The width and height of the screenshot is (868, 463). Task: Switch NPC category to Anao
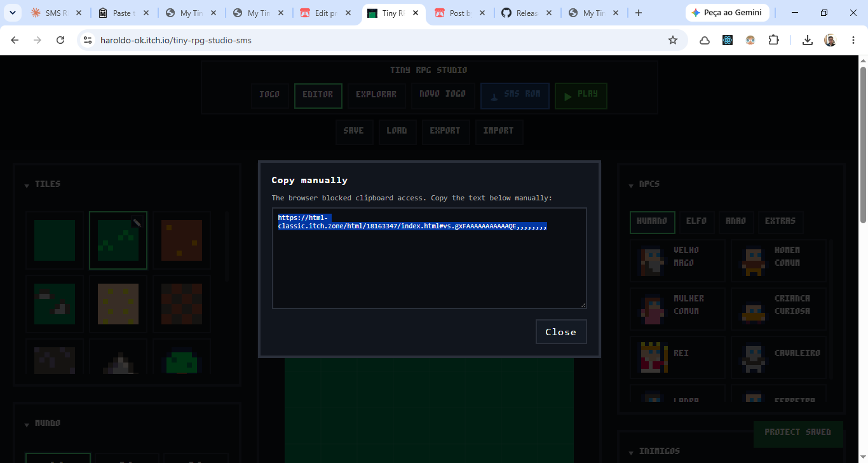coord(736,222)
